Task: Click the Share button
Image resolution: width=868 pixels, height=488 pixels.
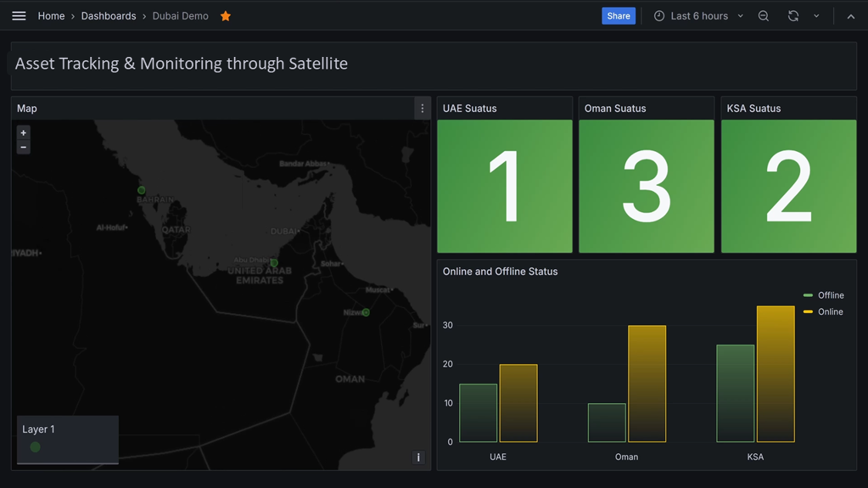Action: (618, 15)
